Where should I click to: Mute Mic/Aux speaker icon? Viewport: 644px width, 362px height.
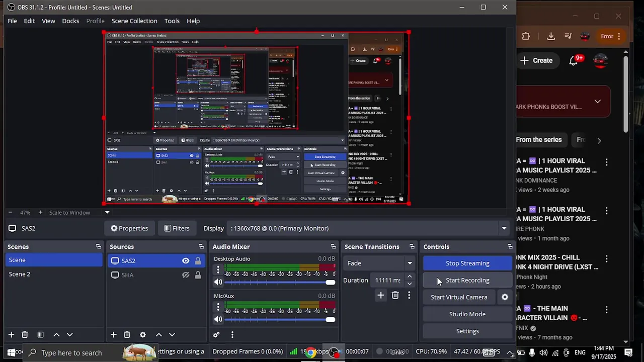click(218, 319)
